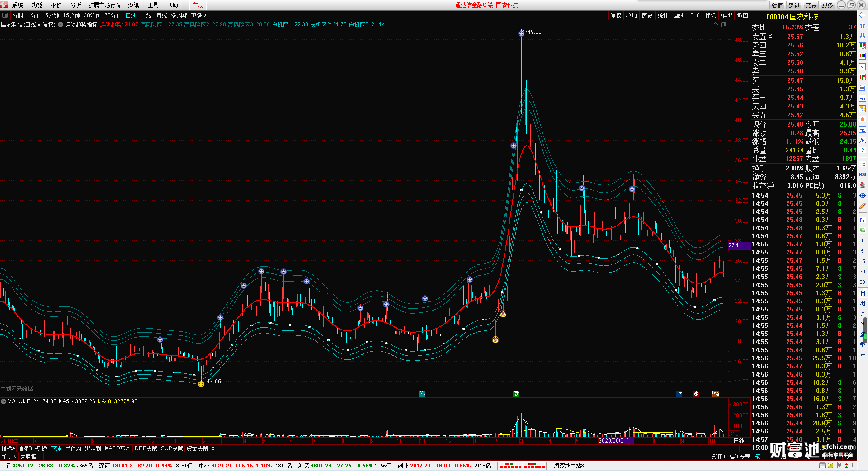The width and height of the screenshot is (868, 471).
Task: Toggle the side panel square icon above chart
Action: [724, 25]
